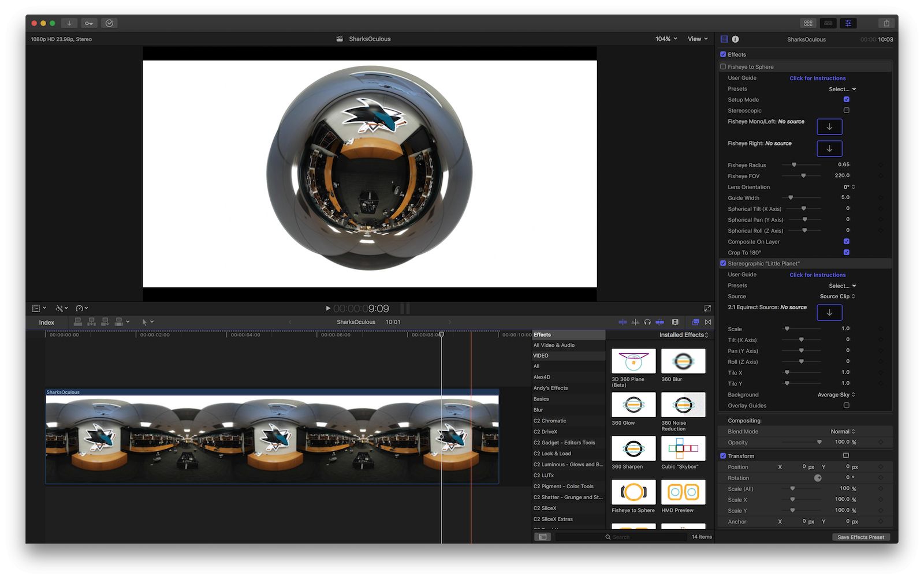Toggle snapping icon in timeline toolbar
Image resolution: width=924 pixels, height=580 pixels.
click(660, 322)
